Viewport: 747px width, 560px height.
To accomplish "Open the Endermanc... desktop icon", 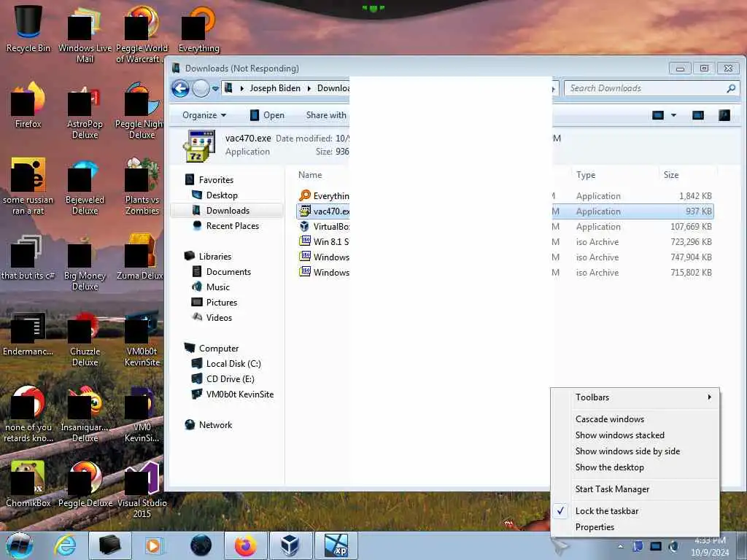I will point(28,333).
